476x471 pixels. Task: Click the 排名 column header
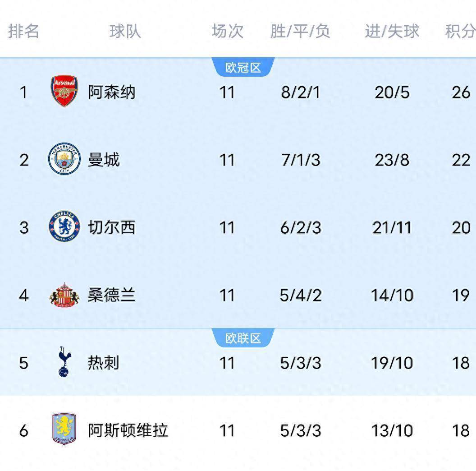(24, 31)
